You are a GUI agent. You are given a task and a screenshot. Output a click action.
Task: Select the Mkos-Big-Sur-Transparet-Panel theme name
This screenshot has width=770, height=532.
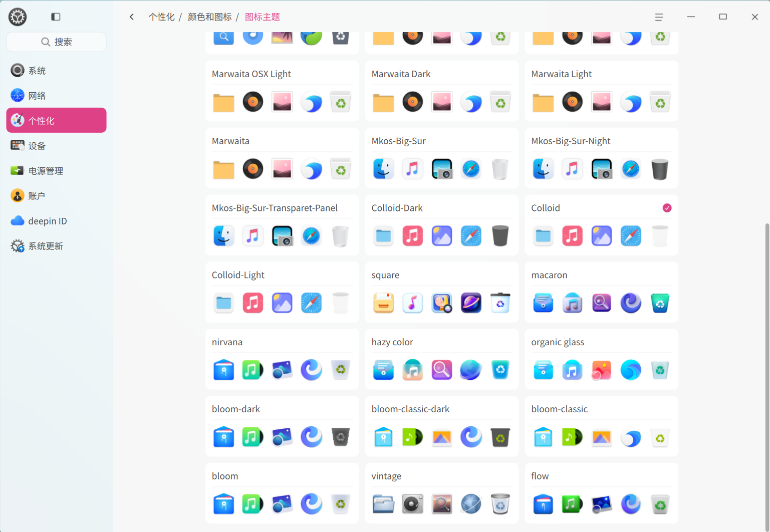[x=275, y=208]
